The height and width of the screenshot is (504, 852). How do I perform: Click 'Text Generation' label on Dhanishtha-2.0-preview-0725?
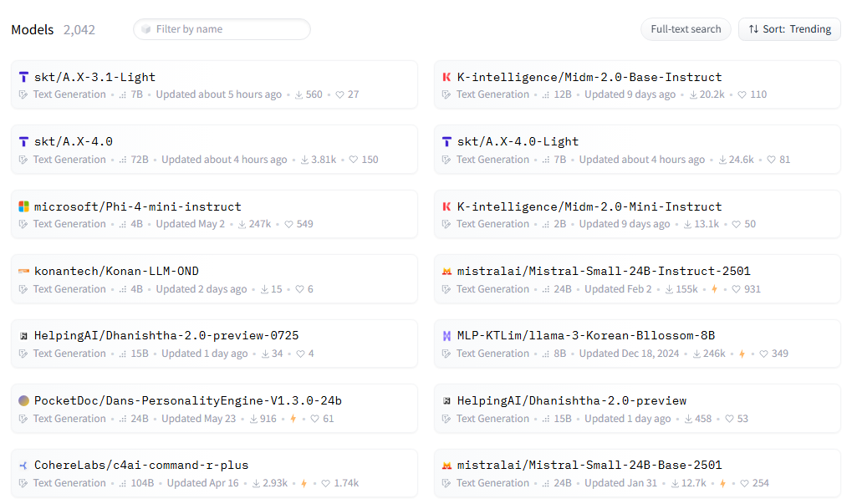coord(69,354)
